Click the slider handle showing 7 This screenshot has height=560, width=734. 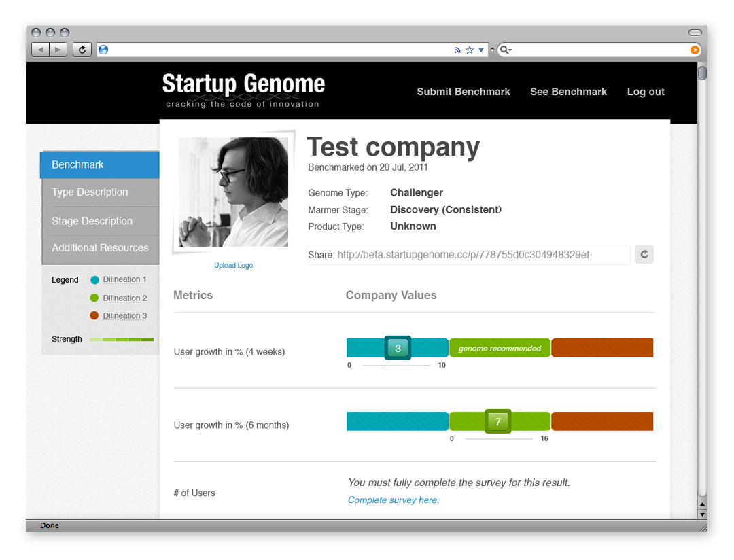coord(498,421)
